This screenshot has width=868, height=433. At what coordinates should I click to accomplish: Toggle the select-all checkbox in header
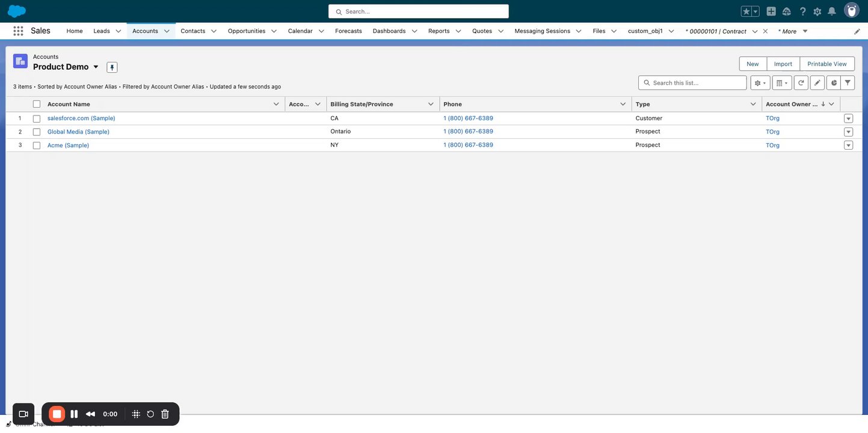click(37, 104)
